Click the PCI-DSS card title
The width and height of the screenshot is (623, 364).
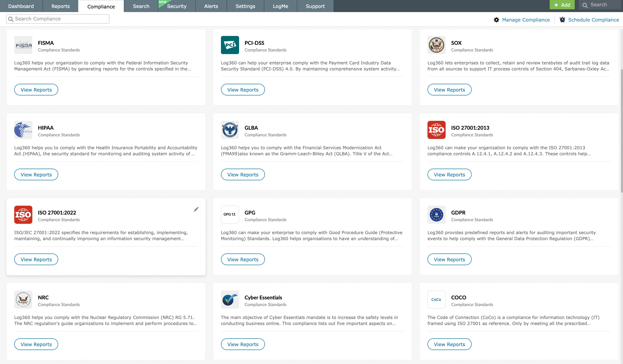[254, 43]
